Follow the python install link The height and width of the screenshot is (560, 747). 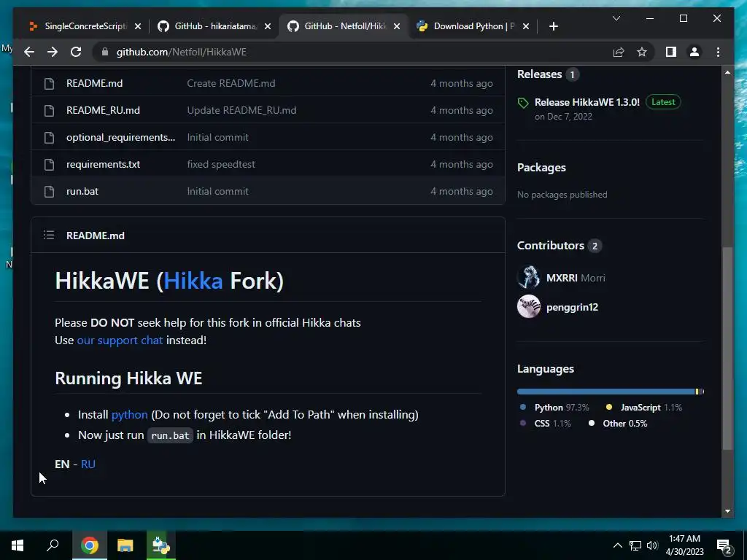(130, 415)
